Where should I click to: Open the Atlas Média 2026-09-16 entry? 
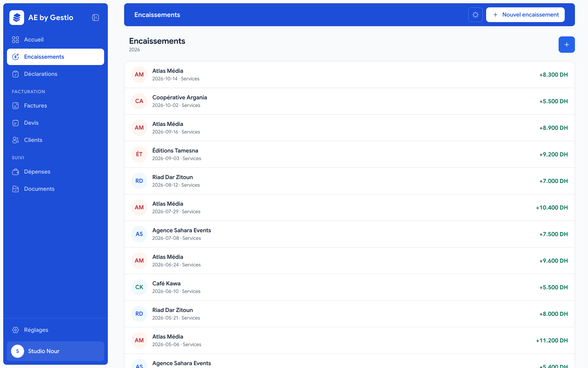(x=349, y=128)
